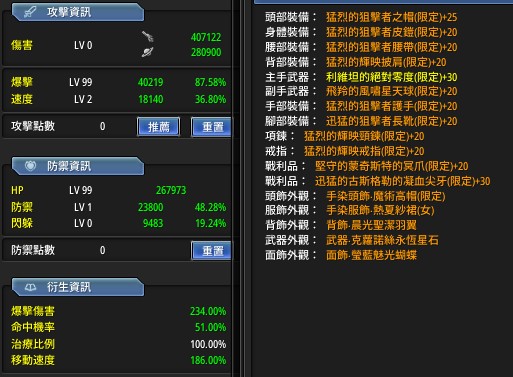Click the HP value 267973

click(171, 190)
